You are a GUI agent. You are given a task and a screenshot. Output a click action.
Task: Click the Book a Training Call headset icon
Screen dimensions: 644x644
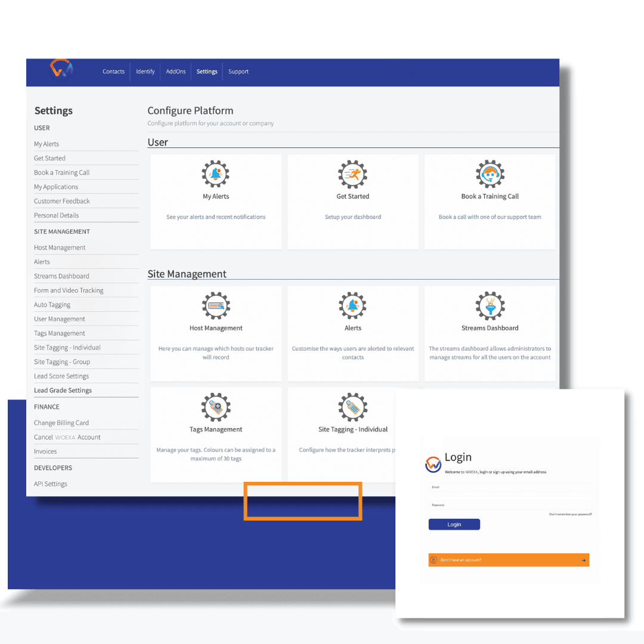[x=490, y=174]
